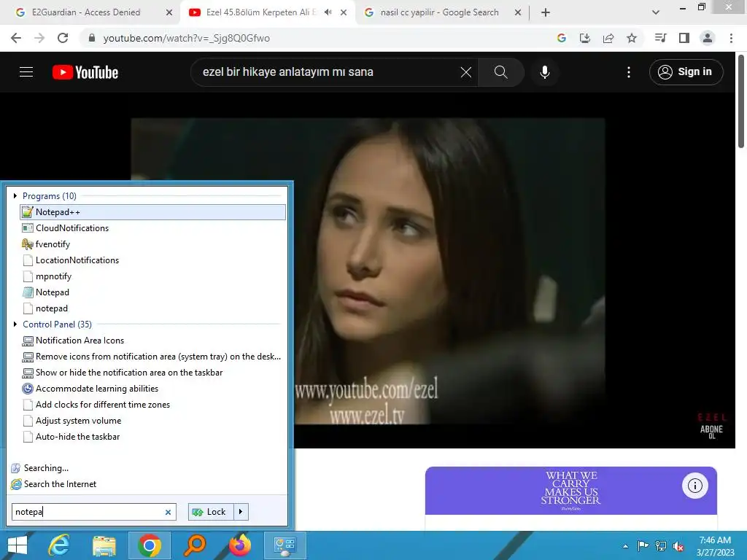Open the clock showing 7:46 AM

tap(715, 546)
